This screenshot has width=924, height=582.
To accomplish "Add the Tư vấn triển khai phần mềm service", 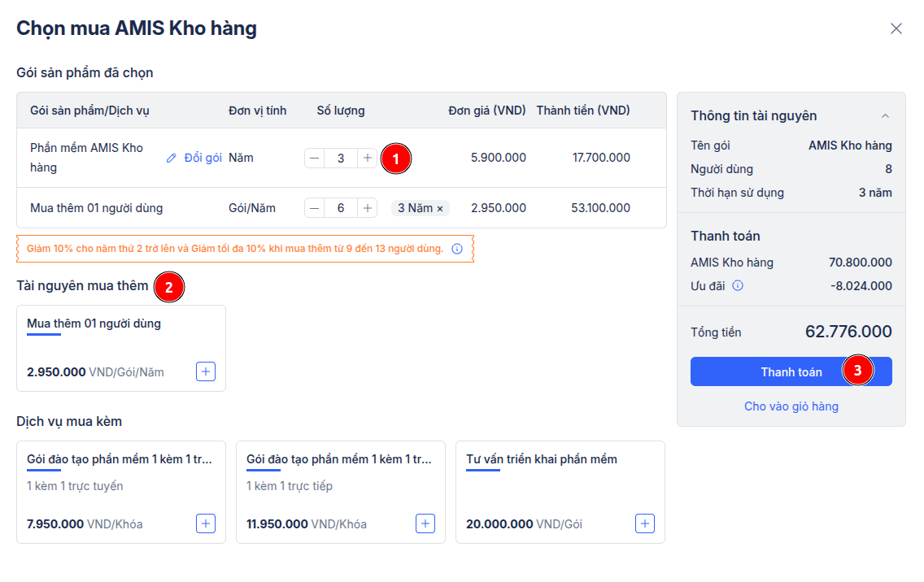I will [x=645, y=523].
